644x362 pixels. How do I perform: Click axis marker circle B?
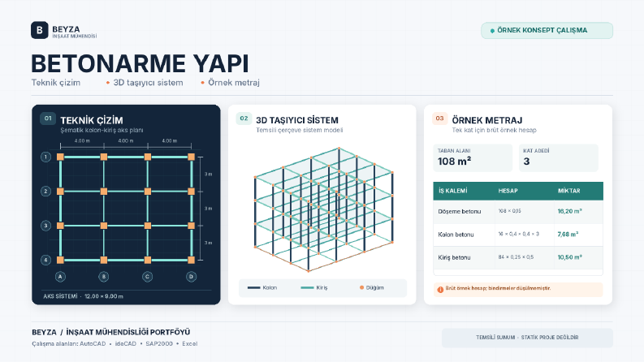click(x=104, y=277)
